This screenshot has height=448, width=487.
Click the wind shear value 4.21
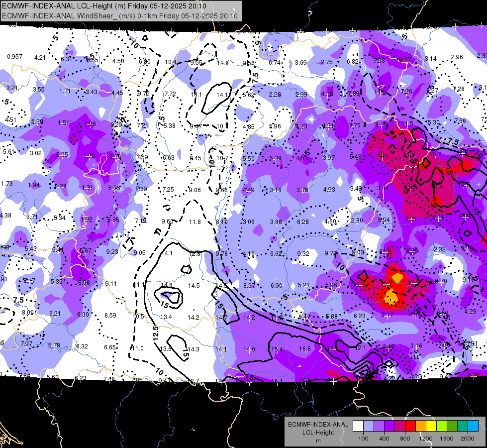(x=40, y=58)
